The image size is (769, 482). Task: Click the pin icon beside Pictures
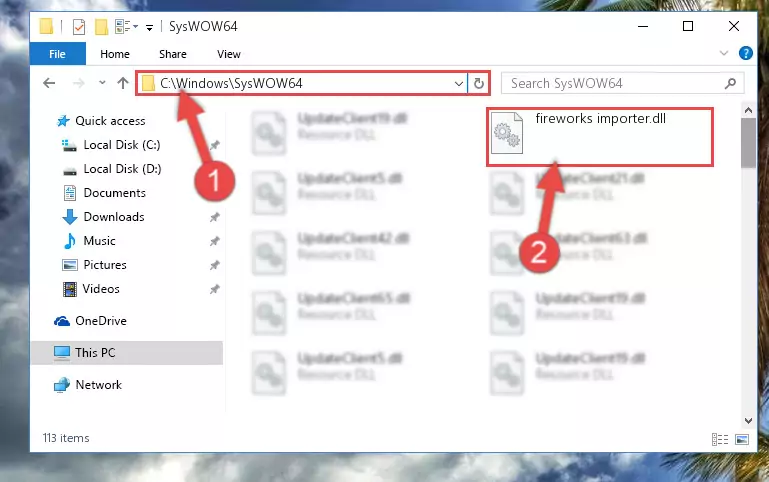214,265
